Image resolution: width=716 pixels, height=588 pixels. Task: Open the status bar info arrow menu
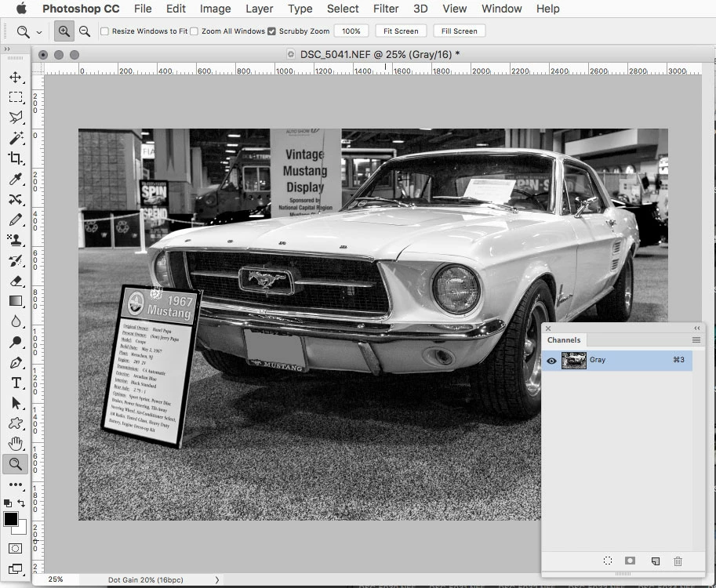pyautogui.click(x=217, y=580)
